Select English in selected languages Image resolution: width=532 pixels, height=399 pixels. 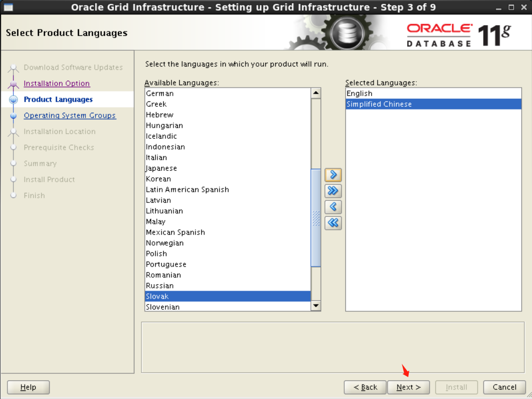click(x=433, y=93)
